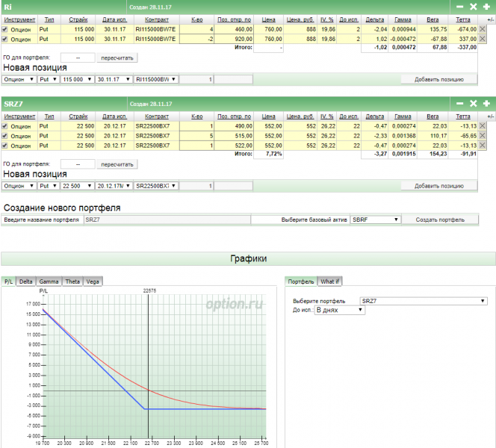
Task: Open the 'Выберите портфель' SRZ7 dropdown
Action: coord(424,300)
